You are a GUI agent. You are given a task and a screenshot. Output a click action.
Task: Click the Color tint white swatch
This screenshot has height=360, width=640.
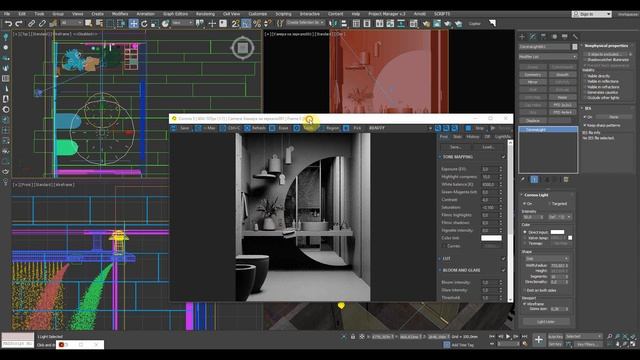coord(491,238)
